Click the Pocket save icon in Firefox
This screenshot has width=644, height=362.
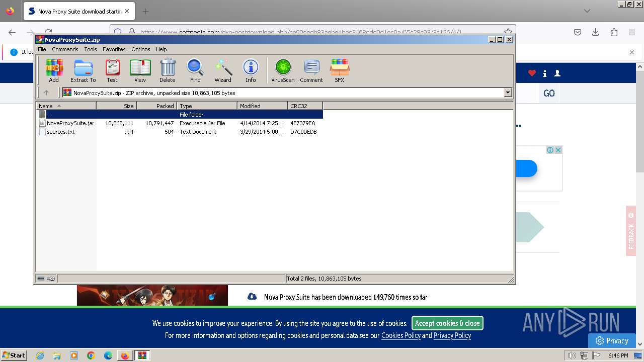pyautogui.click(x=578, y=32)
